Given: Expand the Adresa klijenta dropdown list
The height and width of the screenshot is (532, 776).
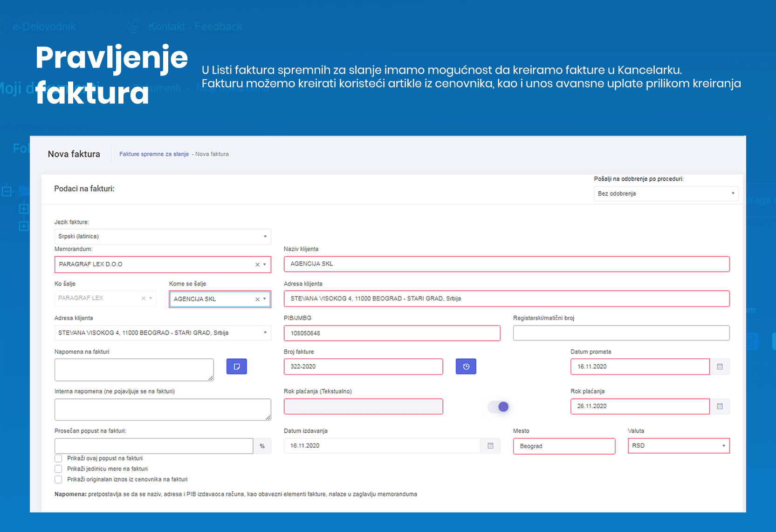Looking at the screenshot, I should (162, 333).
